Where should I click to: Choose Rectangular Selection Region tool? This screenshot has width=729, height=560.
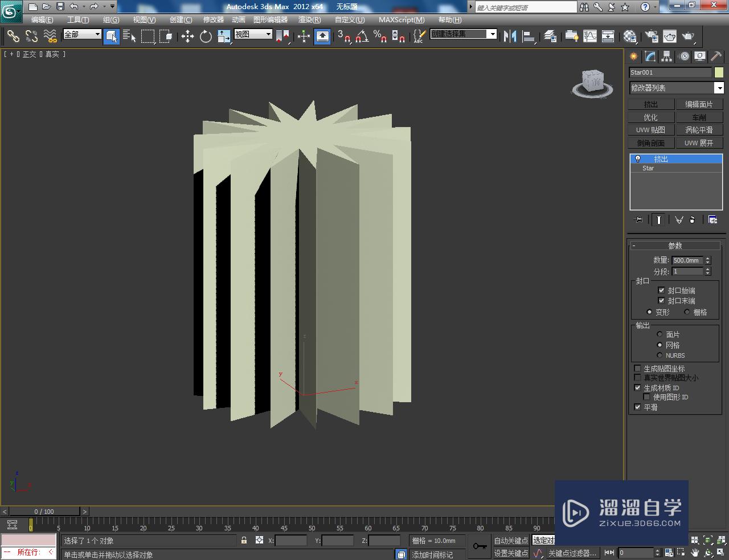pyautogui.click(x=148, y=36)
